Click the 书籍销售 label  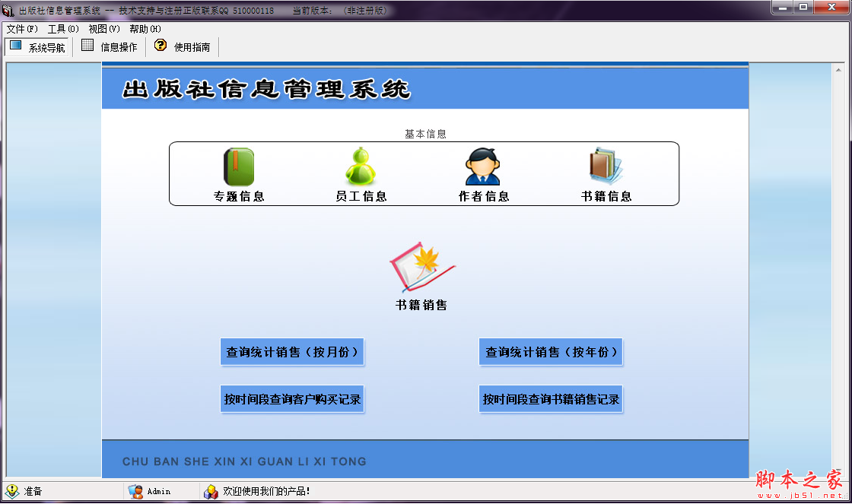click(x=421, y=306)
